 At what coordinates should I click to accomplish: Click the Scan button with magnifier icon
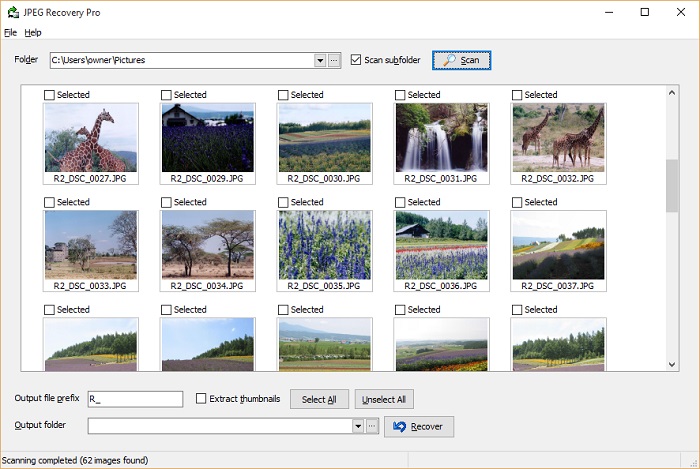[x=461, y=60]
